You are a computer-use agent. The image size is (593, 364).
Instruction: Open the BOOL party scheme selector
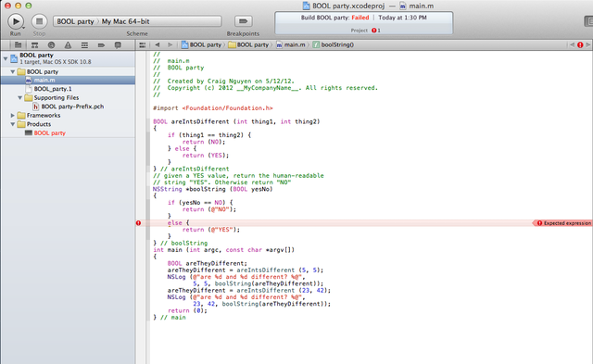[75, 21]
